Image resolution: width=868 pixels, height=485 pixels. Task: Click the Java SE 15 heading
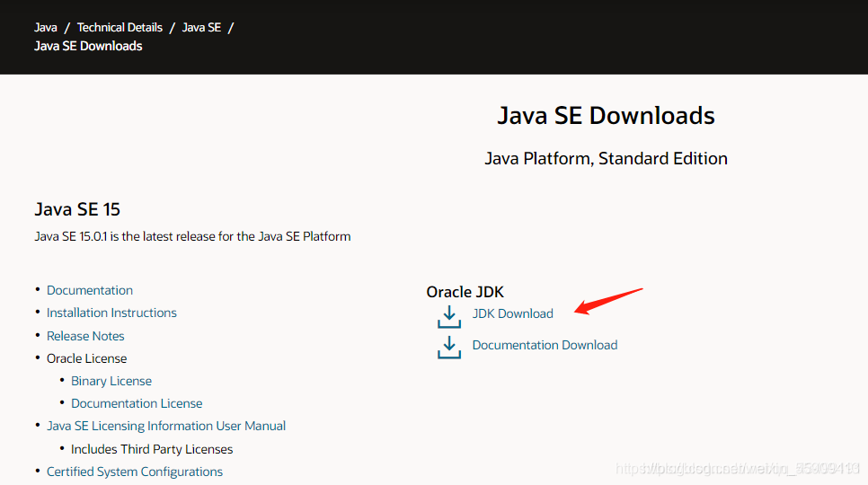(77, 209)
